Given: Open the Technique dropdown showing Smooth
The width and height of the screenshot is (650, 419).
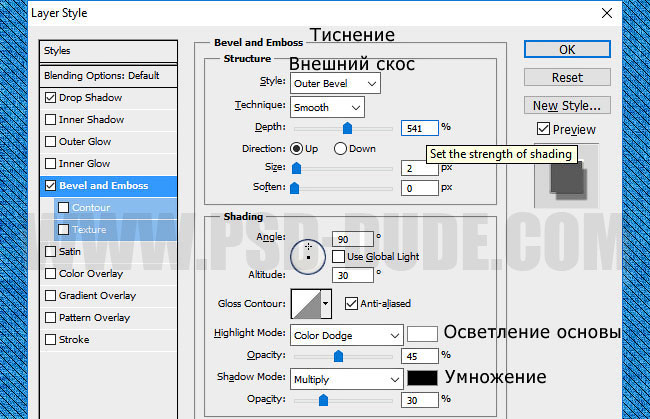Looking at the screenshot, I should click(x=327, y=107).
